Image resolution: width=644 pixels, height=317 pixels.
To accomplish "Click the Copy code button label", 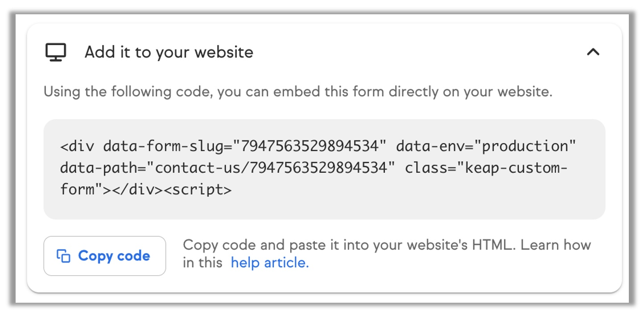I will pos(114,256).
